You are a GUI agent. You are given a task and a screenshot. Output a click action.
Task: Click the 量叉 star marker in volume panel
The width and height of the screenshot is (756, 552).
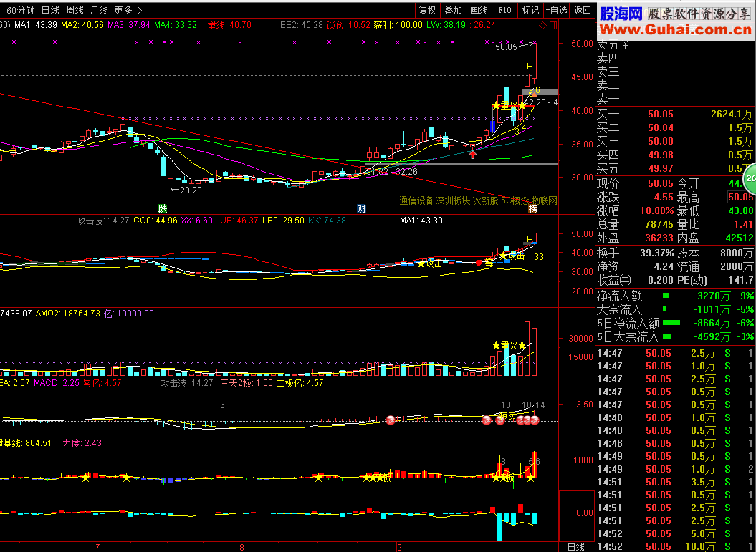(509, 345)
